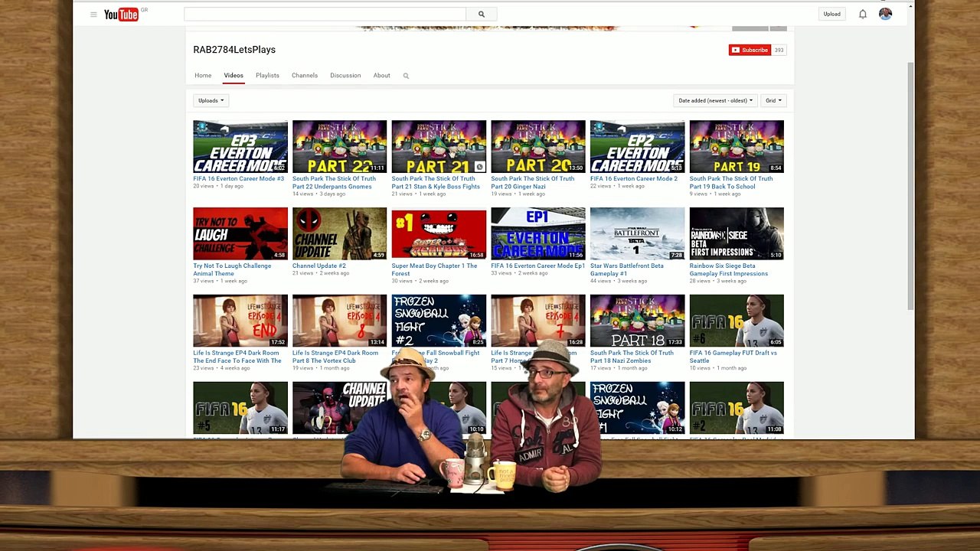
Task: Open EP2 Everton Career Mode thumbnail
Action: (637, 147)
